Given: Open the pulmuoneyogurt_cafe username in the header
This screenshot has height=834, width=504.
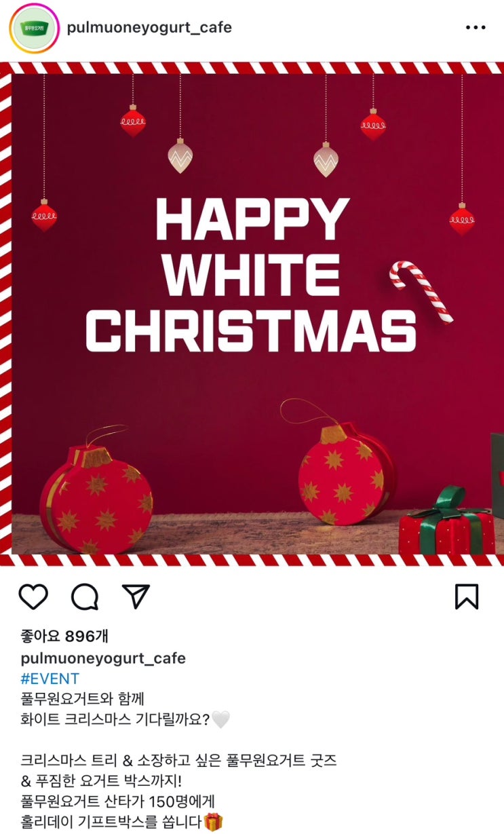Looking at the screenshot, I should 149,28.
